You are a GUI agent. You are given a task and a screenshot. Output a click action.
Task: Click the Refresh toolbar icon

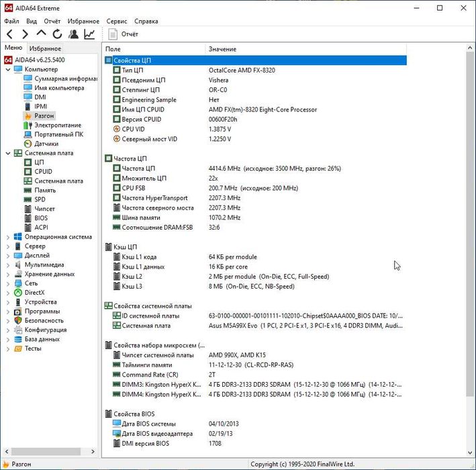pos(57,34)
